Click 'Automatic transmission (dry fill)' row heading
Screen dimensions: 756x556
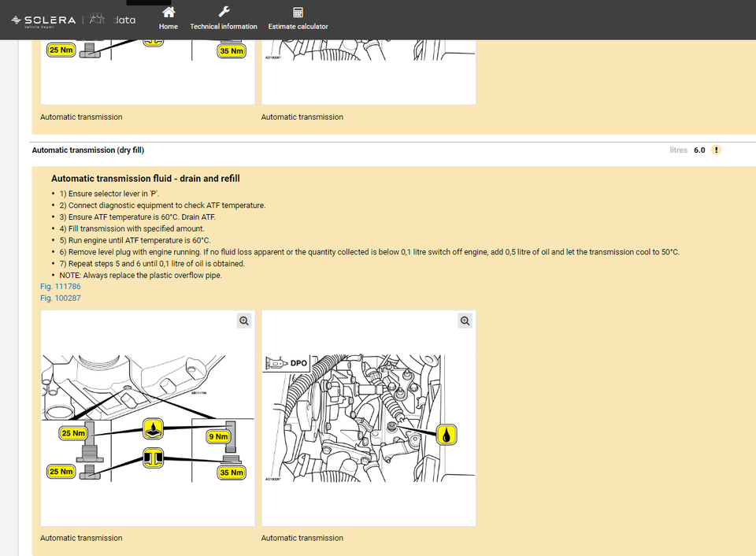point(87,150)
